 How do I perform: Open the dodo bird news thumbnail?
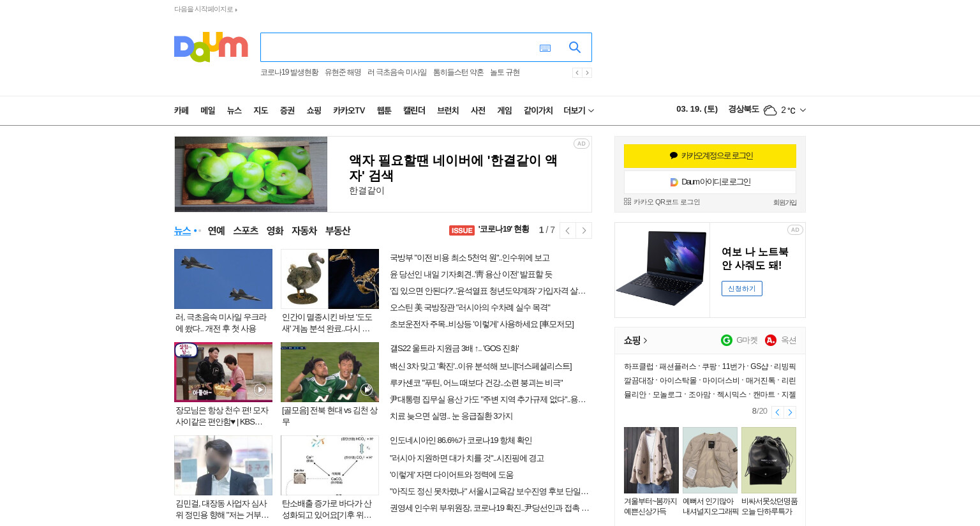(330, 279)
